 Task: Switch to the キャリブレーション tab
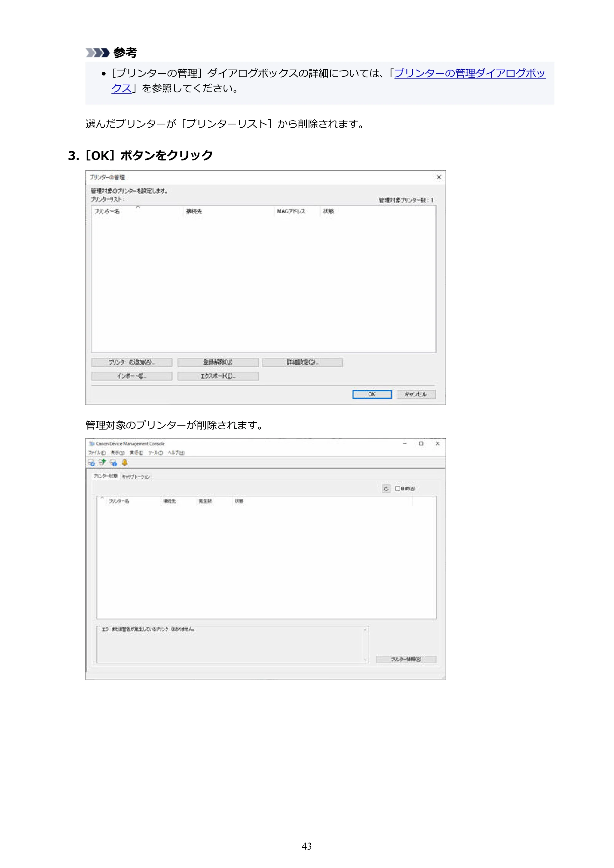point(136,477)
